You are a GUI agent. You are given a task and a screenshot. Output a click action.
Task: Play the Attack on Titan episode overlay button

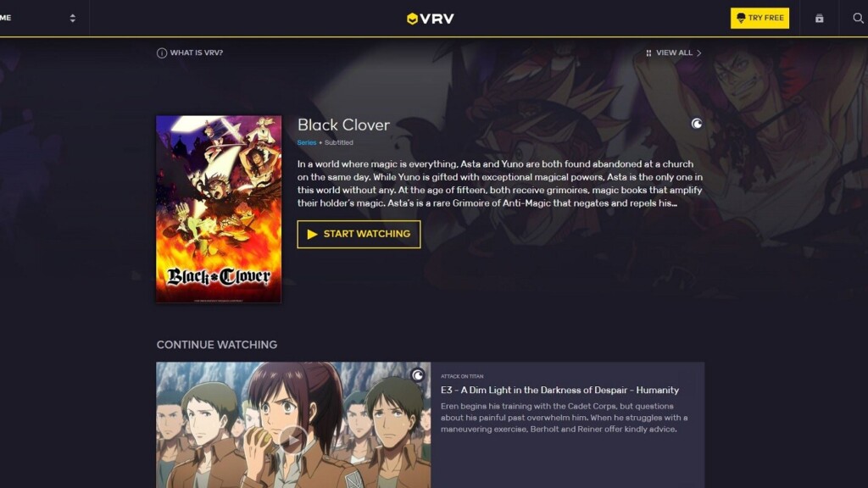[x=292, y=440]
